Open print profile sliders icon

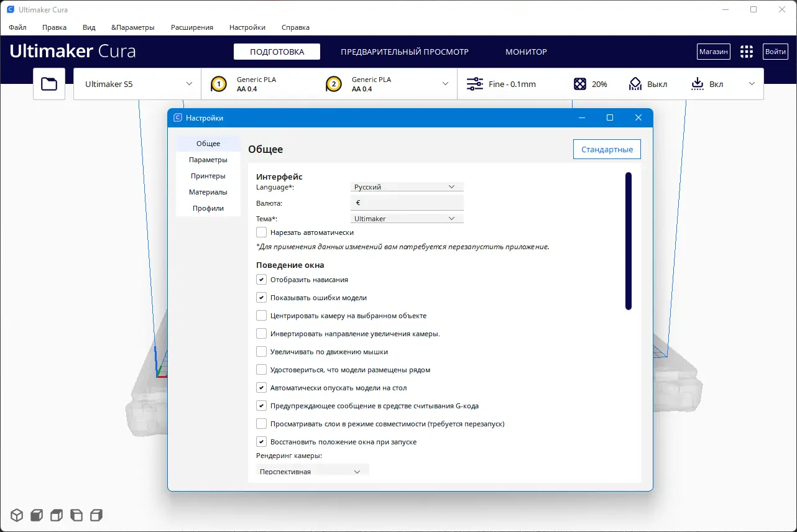[474, 84]
